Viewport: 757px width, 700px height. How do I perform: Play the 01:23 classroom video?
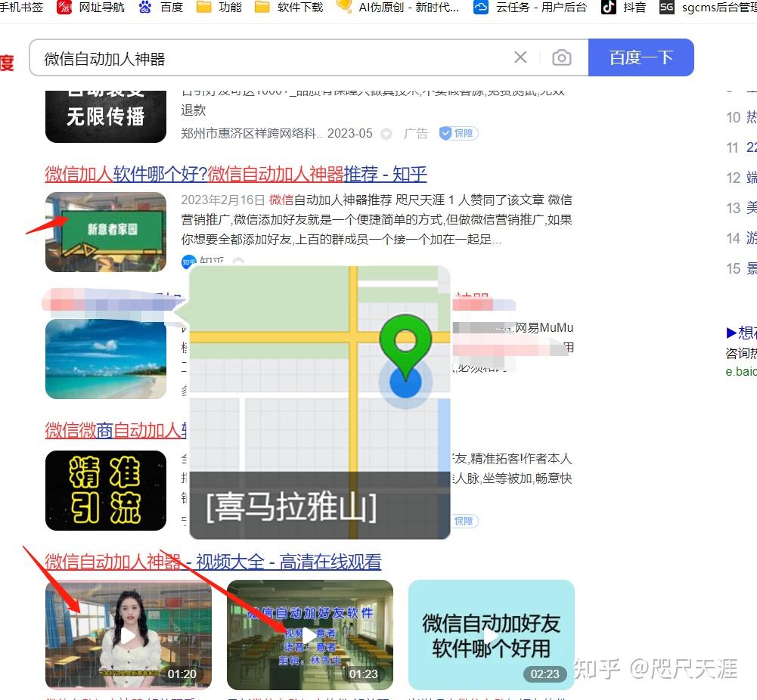[310, 635]
